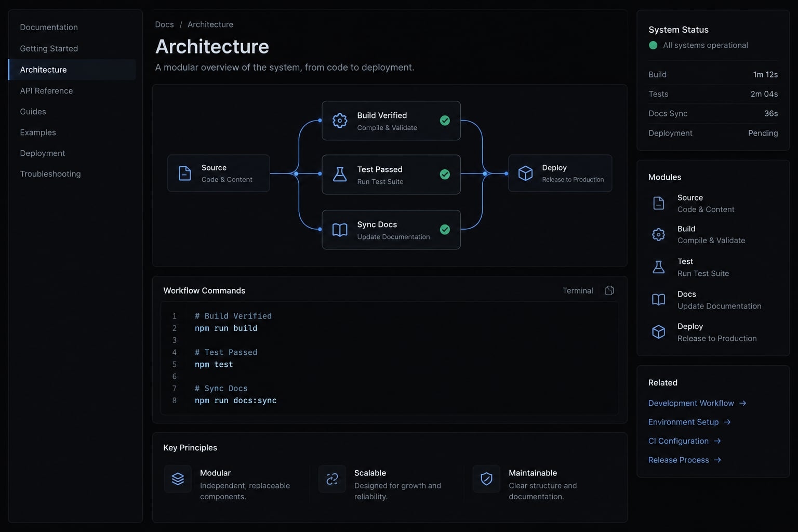The width and height of the screenshot is (798, 532).
Task: Click the Terminal label
Action: coord(578,290)
